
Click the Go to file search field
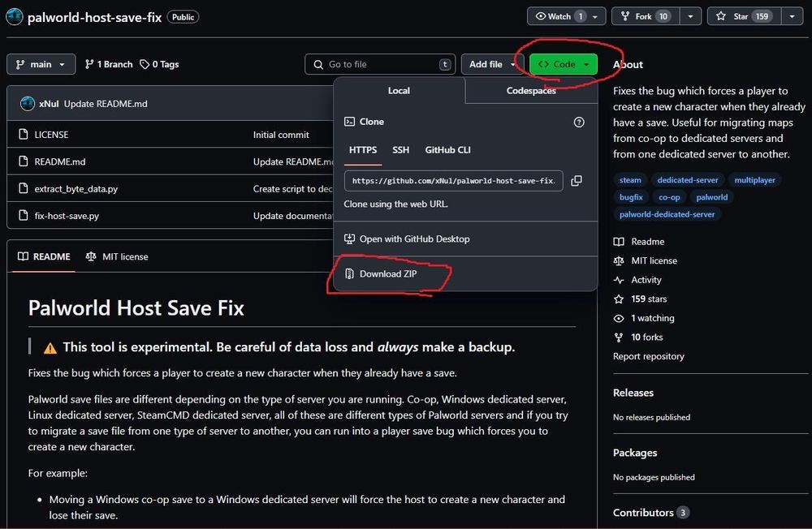coord(379,64)
